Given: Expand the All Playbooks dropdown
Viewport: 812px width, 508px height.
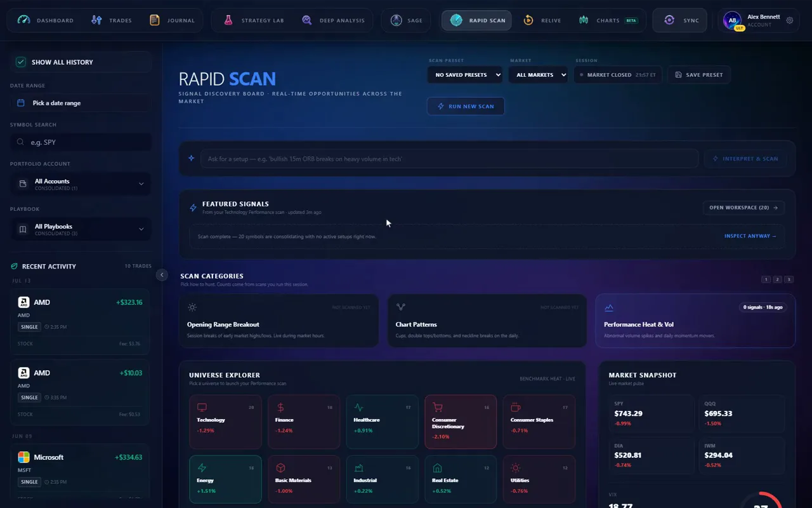Looking at the screenshot, I should click(81, 229).
